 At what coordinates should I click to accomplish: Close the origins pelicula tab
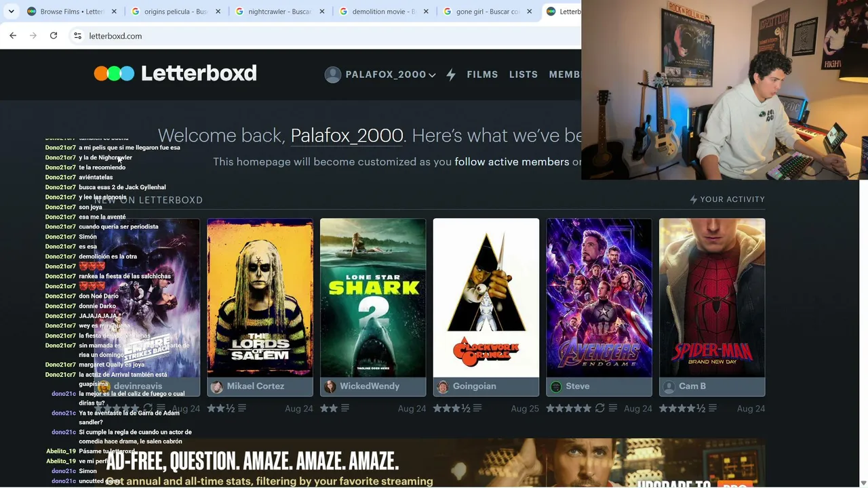pos(218,12)
